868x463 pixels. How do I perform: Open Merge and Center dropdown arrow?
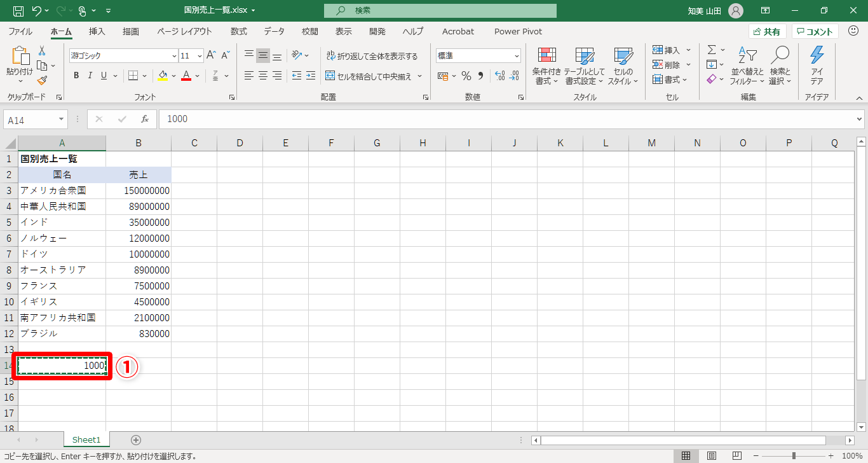tap(418, 76)
